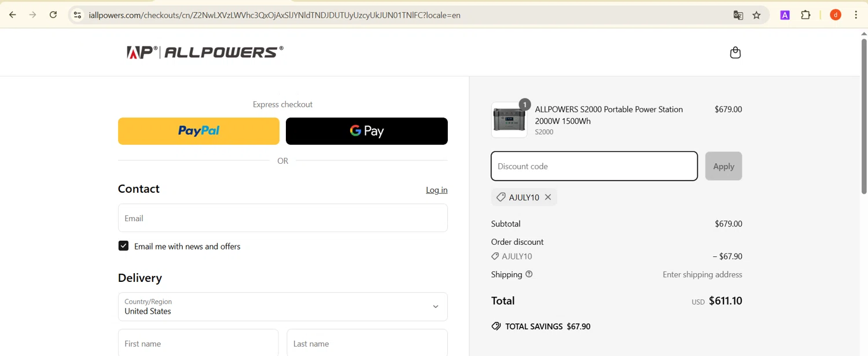Click the quantity badge on product
Viewport: 868px width, 356px height.
point(525,105)
